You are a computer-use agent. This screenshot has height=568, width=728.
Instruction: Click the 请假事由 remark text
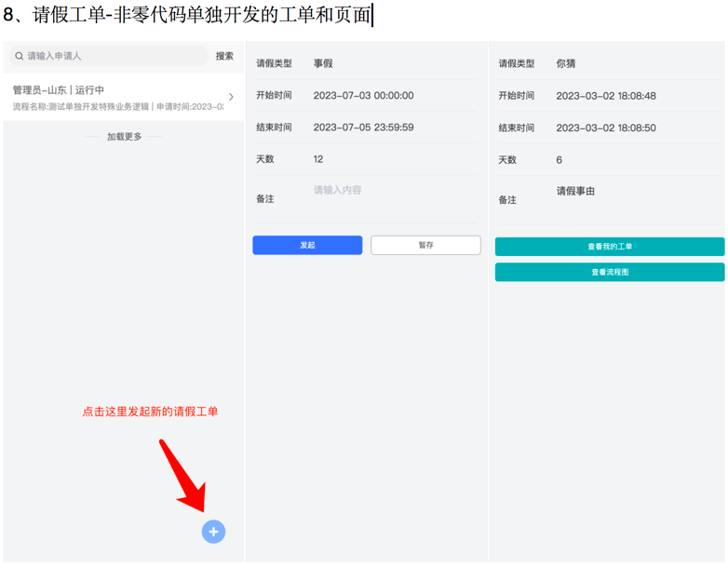point(575,192)
